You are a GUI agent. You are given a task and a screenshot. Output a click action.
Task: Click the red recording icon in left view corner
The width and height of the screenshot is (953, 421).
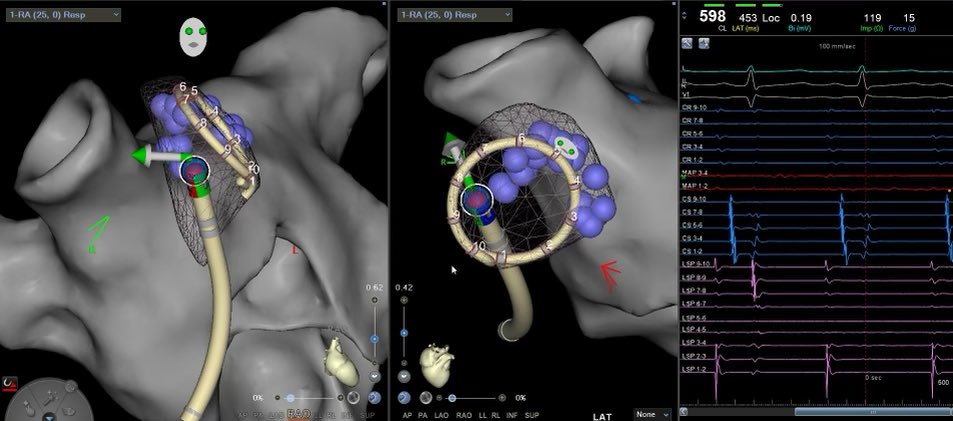click(x=9, y=384)
